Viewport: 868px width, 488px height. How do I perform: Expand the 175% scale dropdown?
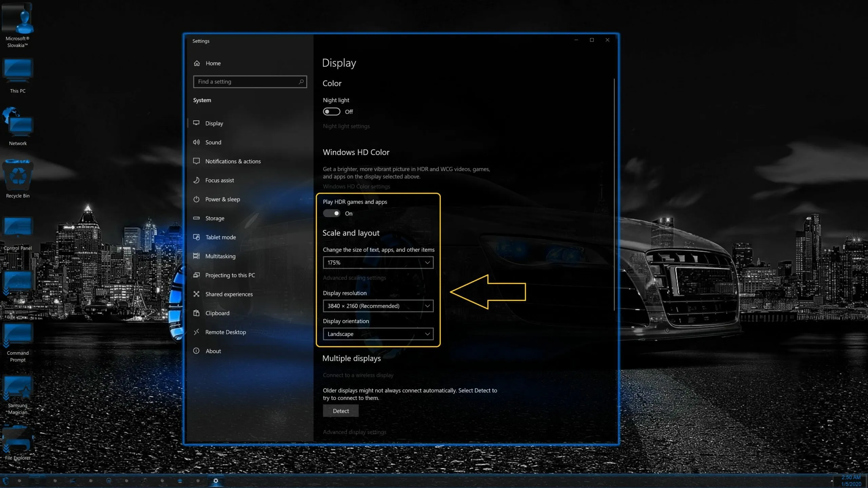pyautogui.click(x=378, y=263)
